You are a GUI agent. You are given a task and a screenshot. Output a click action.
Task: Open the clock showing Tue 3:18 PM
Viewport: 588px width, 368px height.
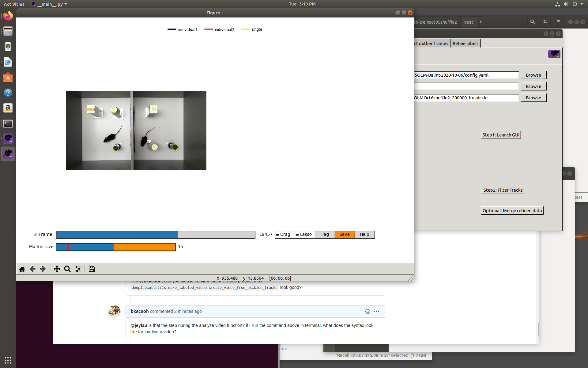click(x=302, y=4)
